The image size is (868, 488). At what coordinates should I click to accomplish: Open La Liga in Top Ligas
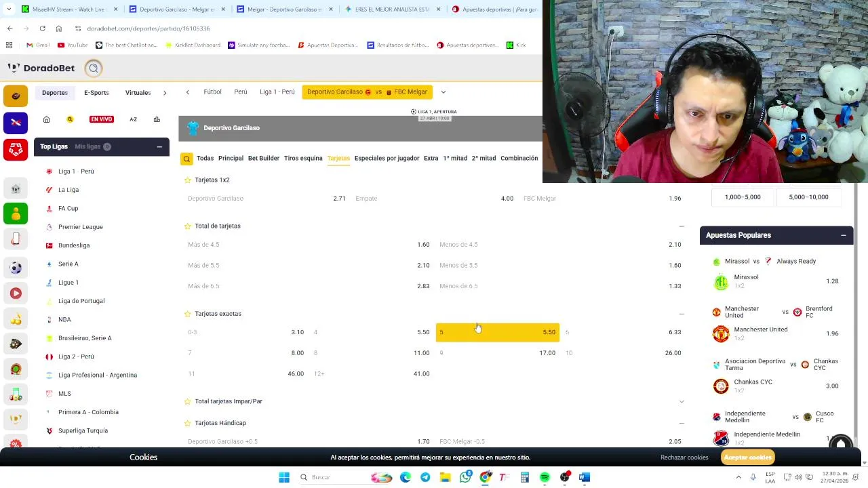pyautogui.click(x=68, y=190)
